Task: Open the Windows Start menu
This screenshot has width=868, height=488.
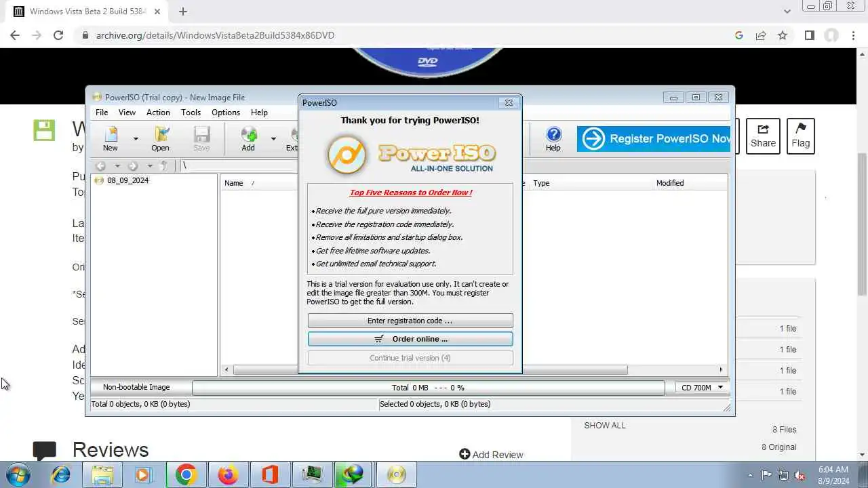Action: pyautogui.click(x=18, y=474)
